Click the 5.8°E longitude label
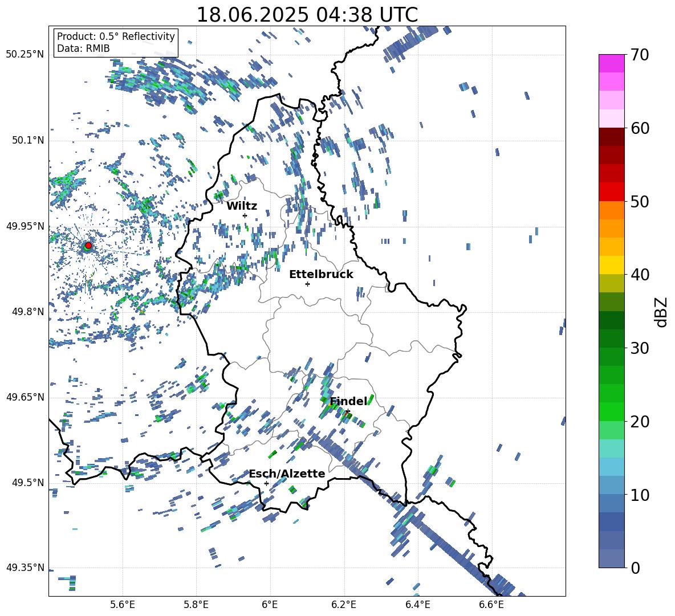675x616 pixels. (x=196, y=605)
